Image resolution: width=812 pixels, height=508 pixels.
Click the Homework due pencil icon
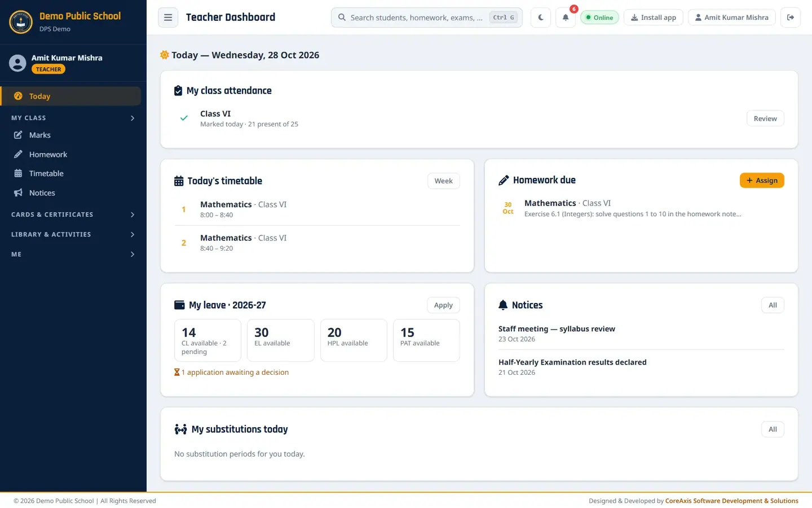[504, 181]
